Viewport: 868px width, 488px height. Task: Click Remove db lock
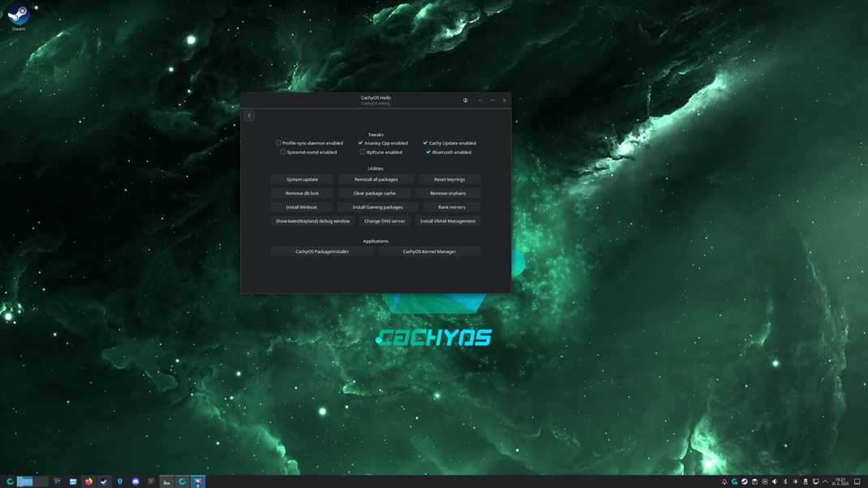click(x=303, y=193)
